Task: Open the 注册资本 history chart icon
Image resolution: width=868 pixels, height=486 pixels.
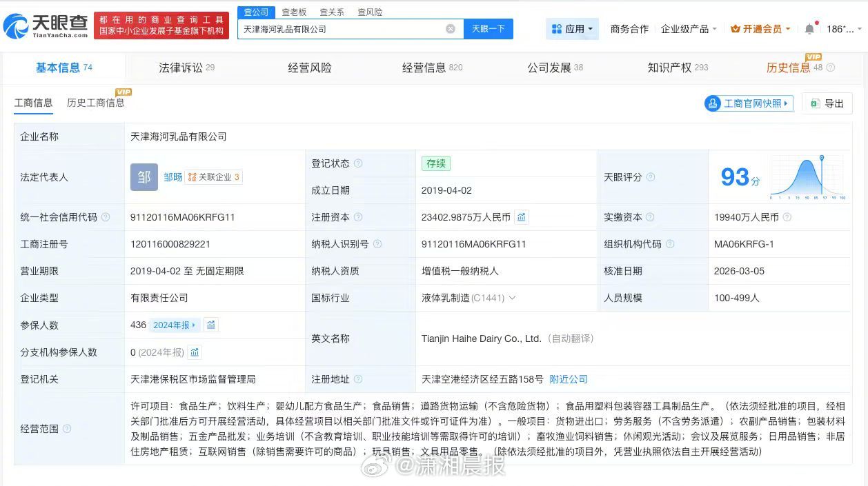Action: pyautogui.click(x=522, y=217)
